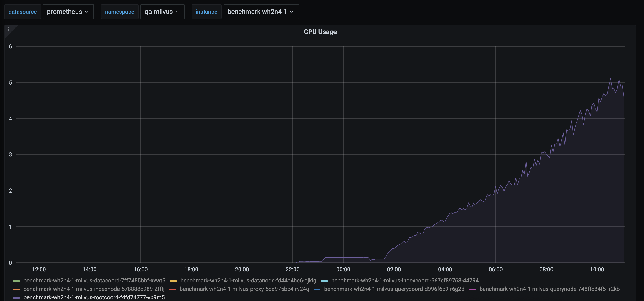Click the chevron next to prometheus
The image size is (644, 301).
87,12
